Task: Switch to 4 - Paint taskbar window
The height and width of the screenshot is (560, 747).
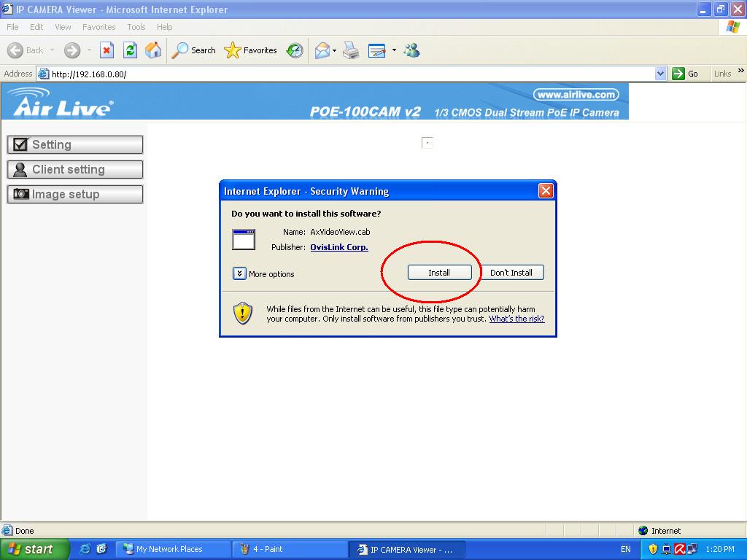Action: coord(289,549)
